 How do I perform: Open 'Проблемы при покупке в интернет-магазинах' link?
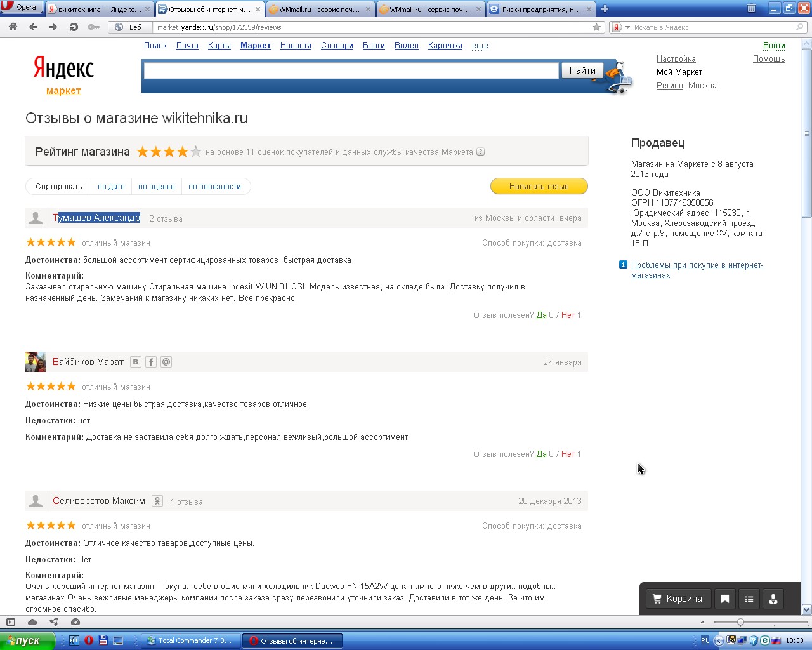(697, 270)
